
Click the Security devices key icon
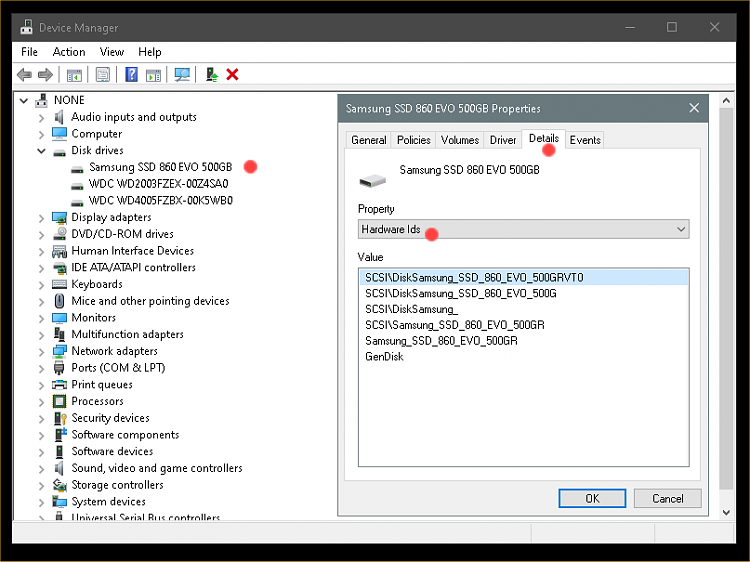[60, 418]
